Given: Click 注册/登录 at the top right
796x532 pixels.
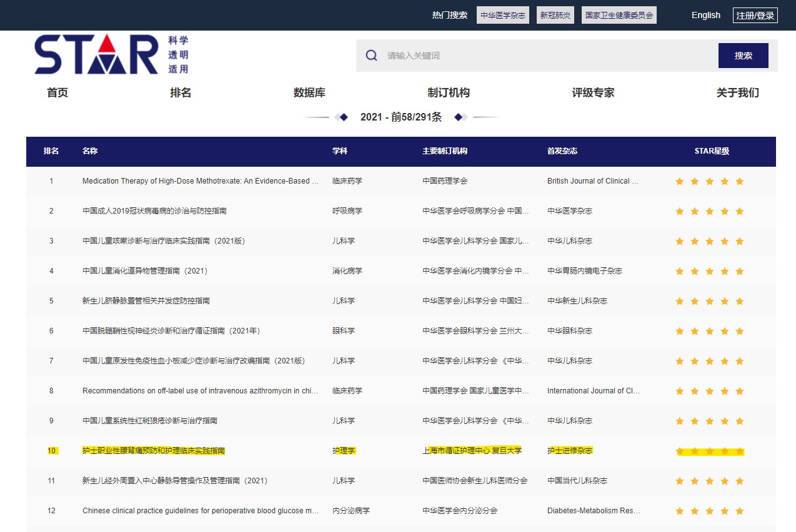Looking at the screenshot, I should (x=755, y=15).
